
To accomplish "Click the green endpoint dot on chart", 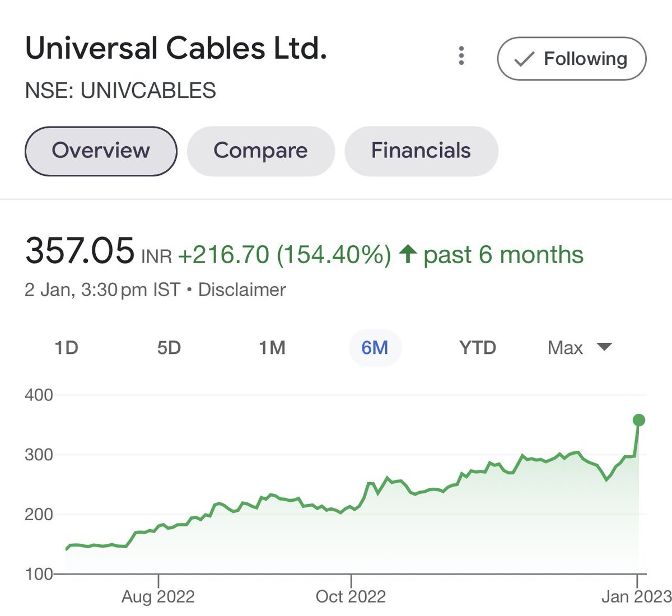I will point(638,420).
